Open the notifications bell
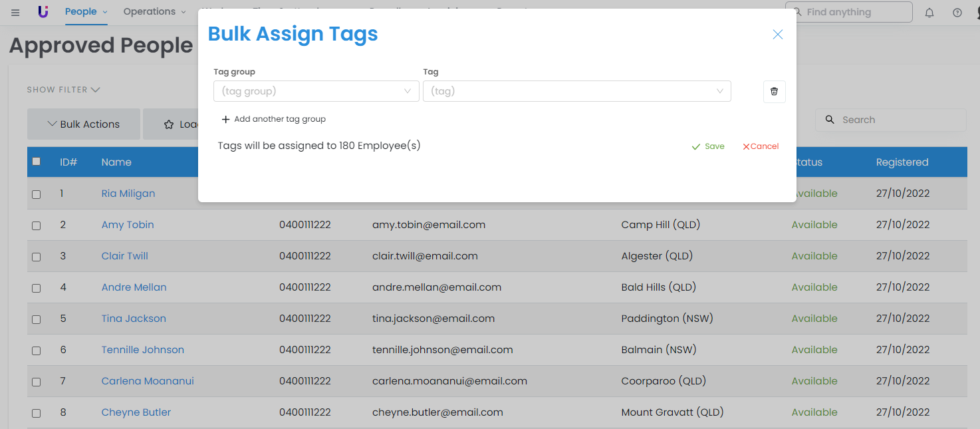This screenshot has width=980, height=429. tap(929, 13)
